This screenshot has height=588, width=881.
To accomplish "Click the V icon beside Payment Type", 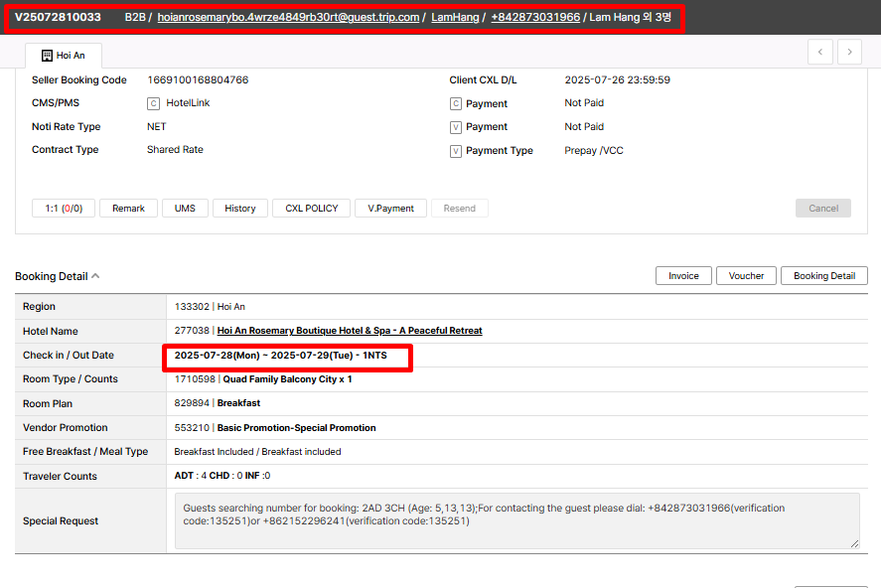I will click(456, 151).
